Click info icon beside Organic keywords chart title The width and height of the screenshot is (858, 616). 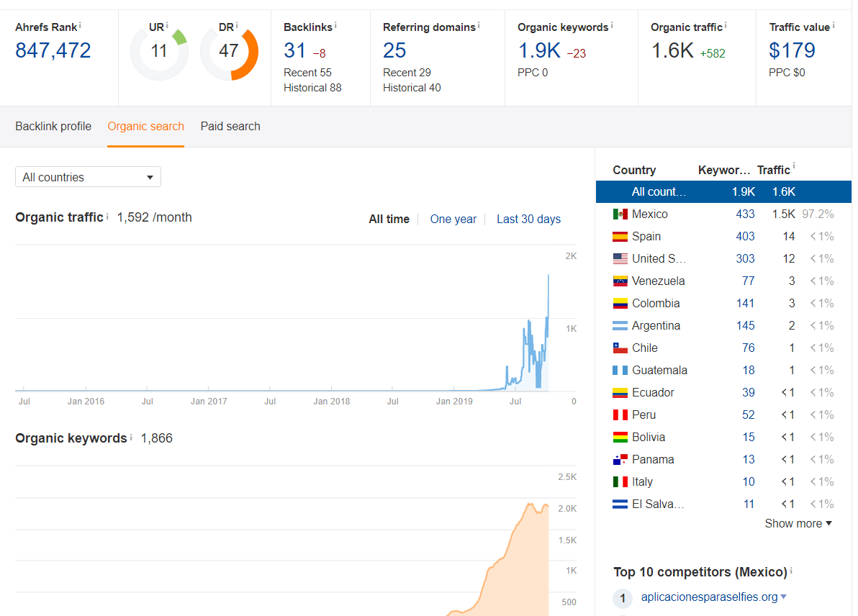pos(131,437)
